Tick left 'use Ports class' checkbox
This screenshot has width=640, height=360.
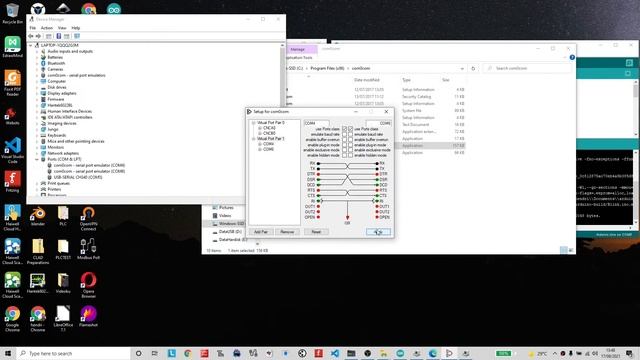(x=344, y=129)
